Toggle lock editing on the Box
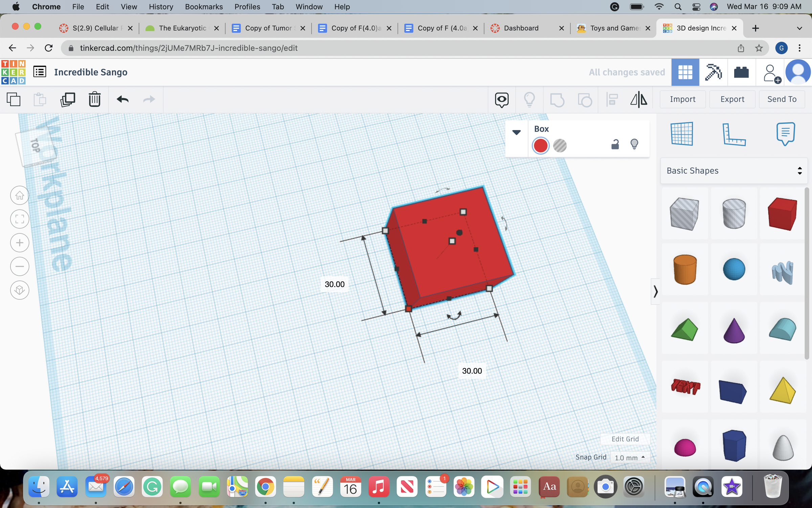Viewport: 812px width, 508px height. (615, 145)
